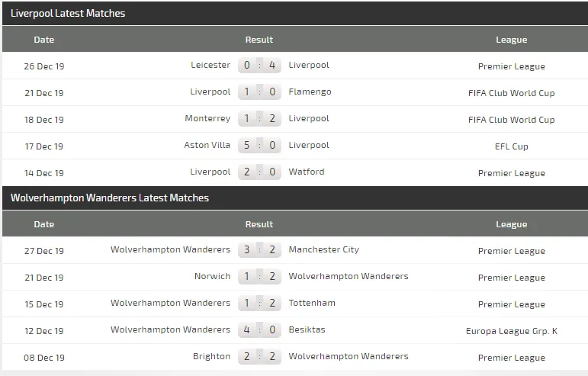Open the Aston Villa team link
Viewport: 588px width, 376px height.
(x=207, y=145)
